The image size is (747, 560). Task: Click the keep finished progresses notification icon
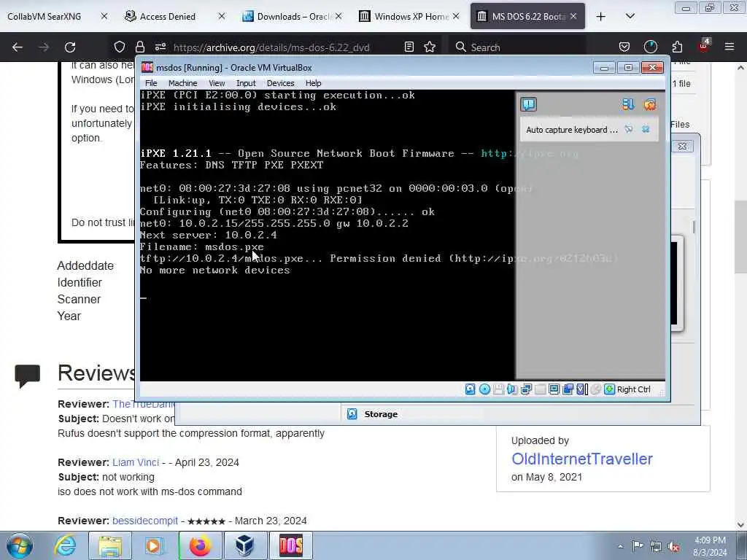pyautogui.click(x=628, y=104)
